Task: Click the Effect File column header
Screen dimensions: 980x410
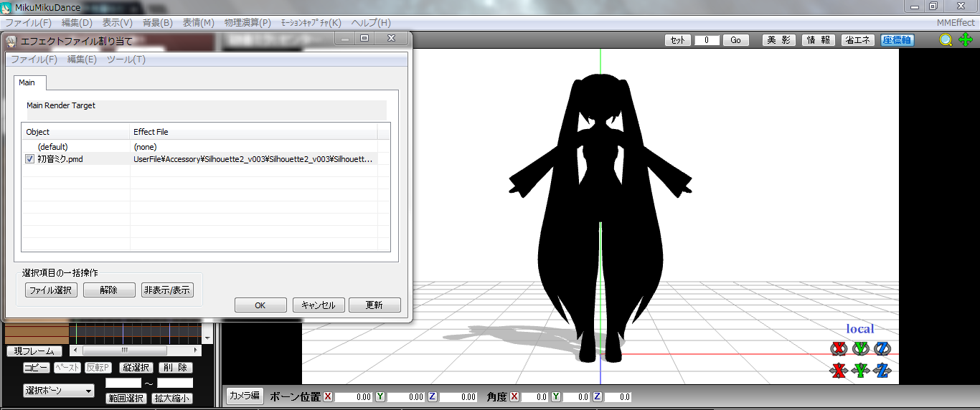Action: tap(254, 132)
